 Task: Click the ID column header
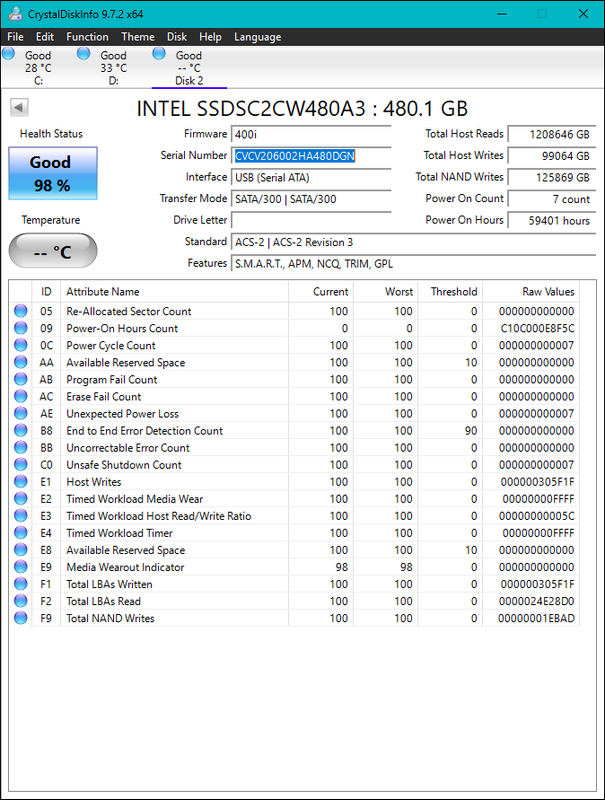point(46,291)
